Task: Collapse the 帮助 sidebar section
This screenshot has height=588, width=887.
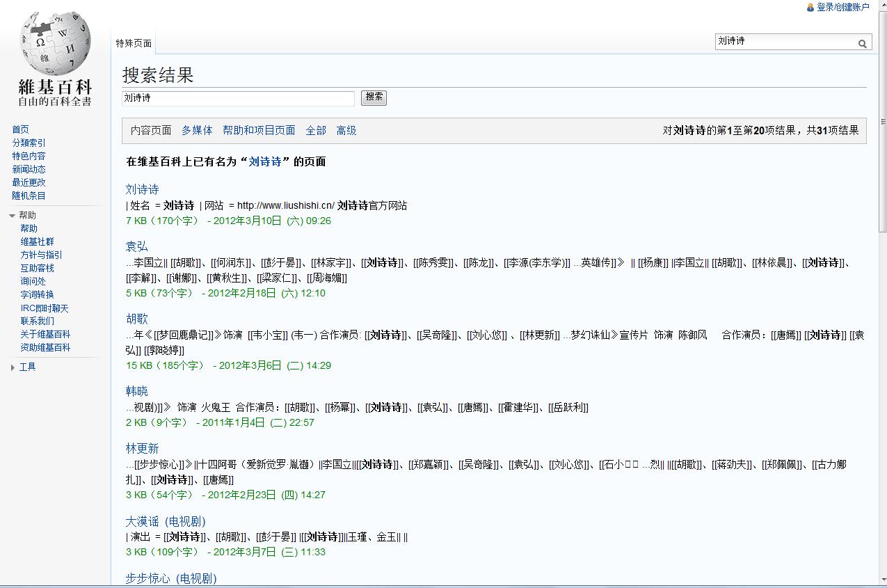Action: [x=12, y=216]
